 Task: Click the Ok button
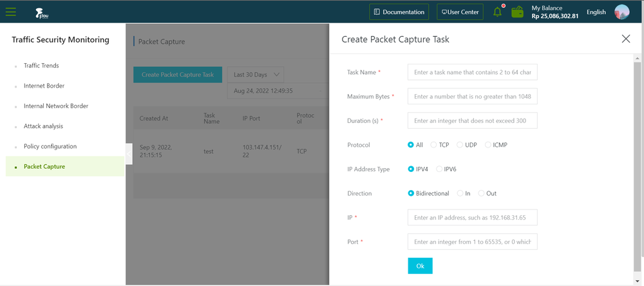(x=420, y=266)
